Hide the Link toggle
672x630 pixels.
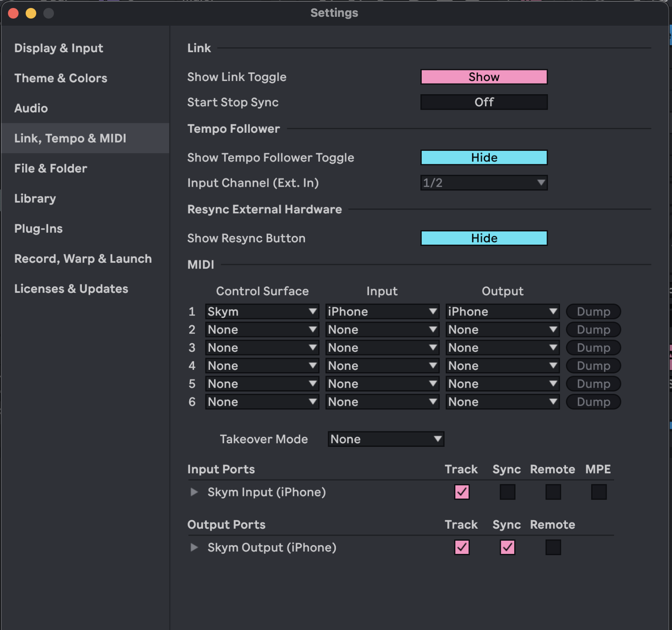point(484,77)
